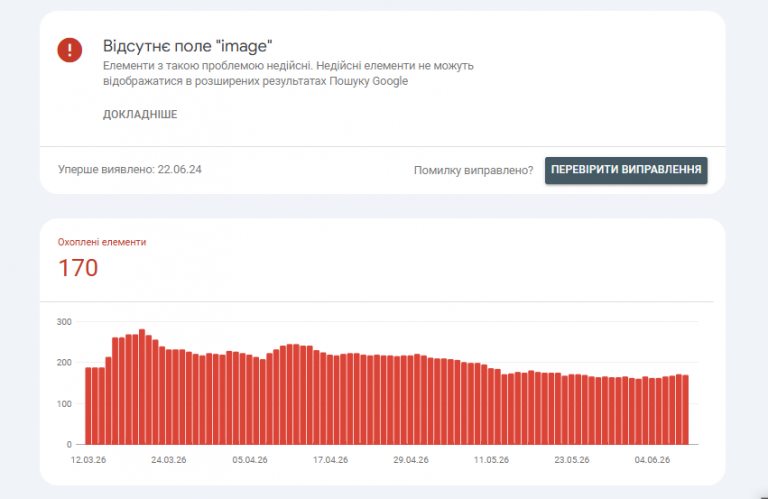The image size is (768, 499).
Task: Click the Уперше виявлено: 22.06.24 text
Action: 130,169
